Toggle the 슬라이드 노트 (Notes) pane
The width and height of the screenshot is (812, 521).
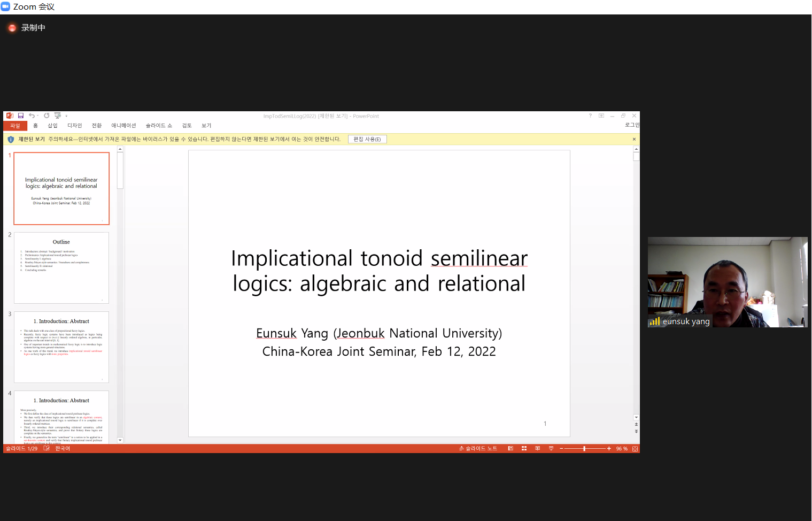point(478,449)
